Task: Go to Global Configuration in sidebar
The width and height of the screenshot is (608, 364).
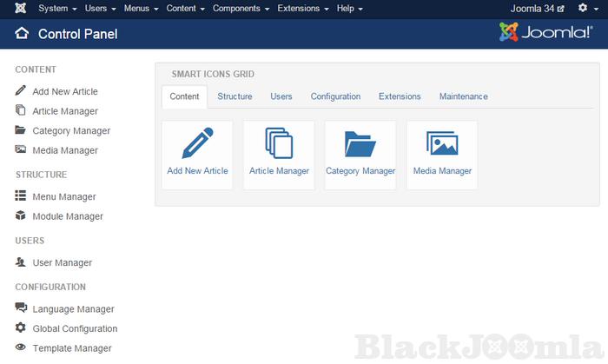Action: click(x=75, y=328)
